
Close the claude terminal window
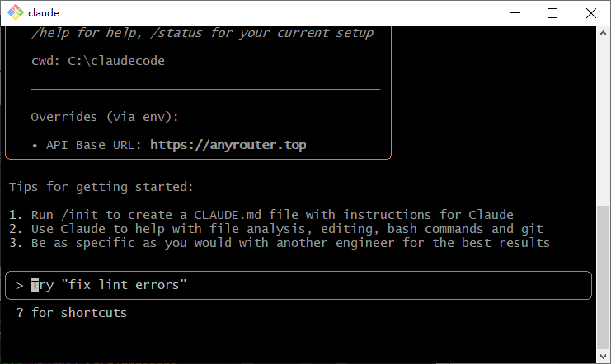[590, 13]
